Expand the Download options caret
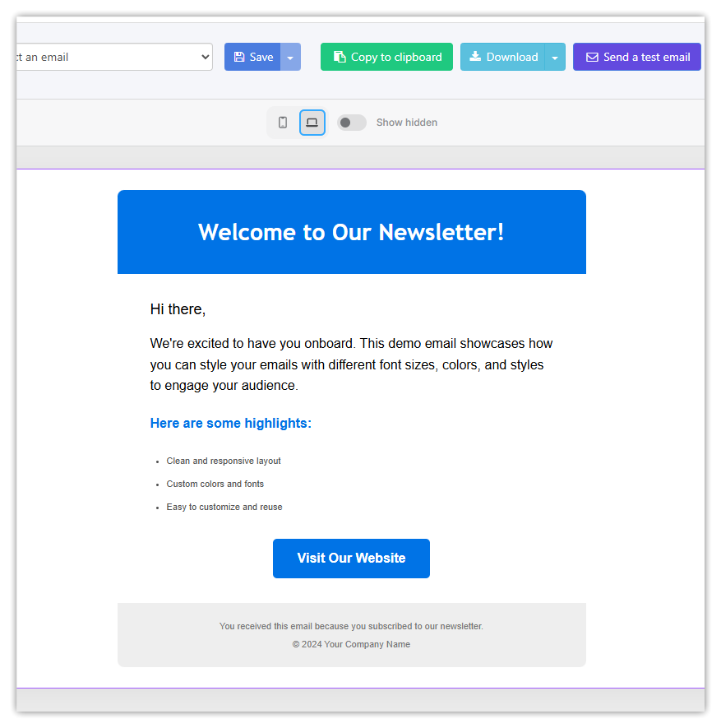This screenshot has width=721, height=728. pos(555,58)
